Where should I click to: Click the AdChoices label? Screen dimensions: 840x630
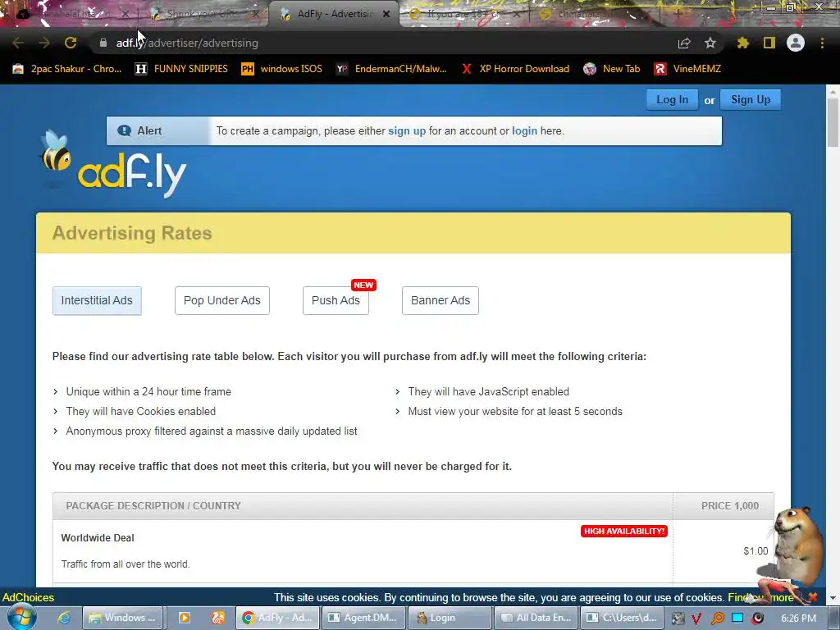29,597
